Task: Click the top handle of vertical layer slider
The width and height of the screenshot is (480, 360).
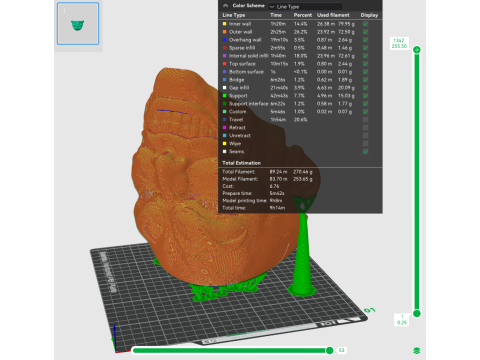Action: pyautogui.click(x=417, y=50)
